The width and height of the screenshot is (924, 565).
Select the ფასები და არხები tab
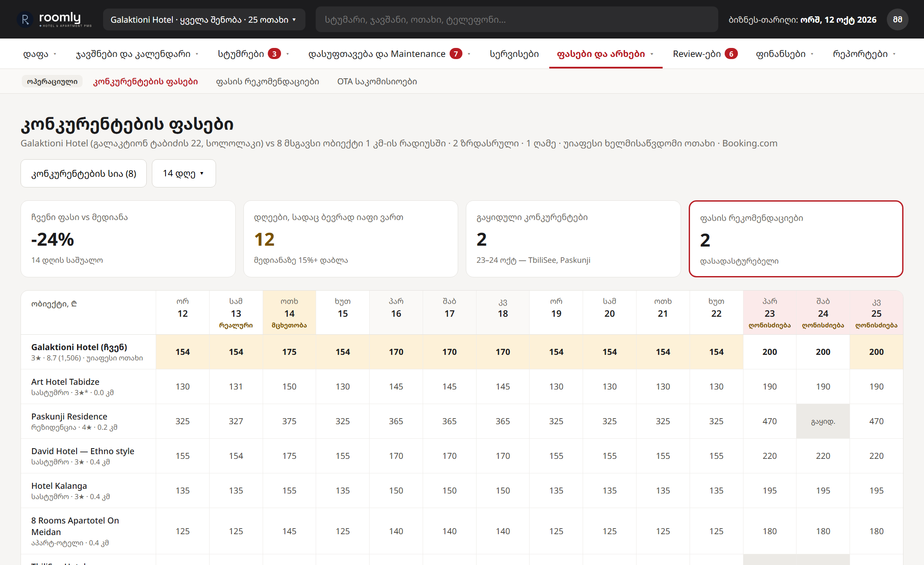point(605,54)
